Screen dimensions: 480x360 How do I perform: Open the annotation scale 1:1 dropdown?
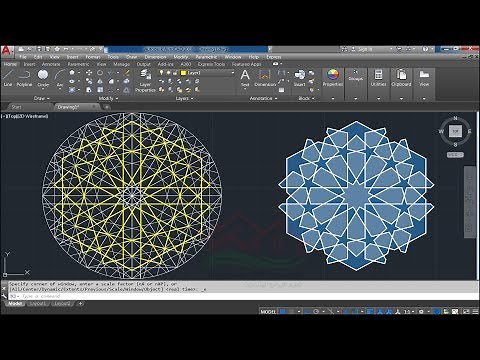pyautogui.click(x=409, y=312)
